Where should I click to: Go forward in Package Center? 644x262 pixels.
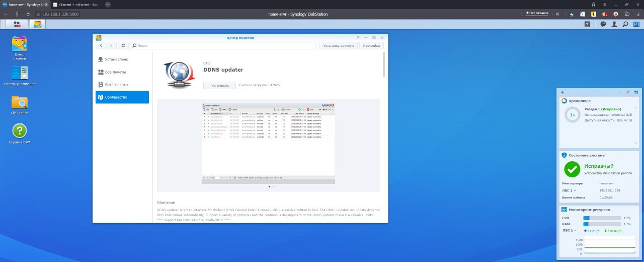pyautogui.click(x=111, y=45)
